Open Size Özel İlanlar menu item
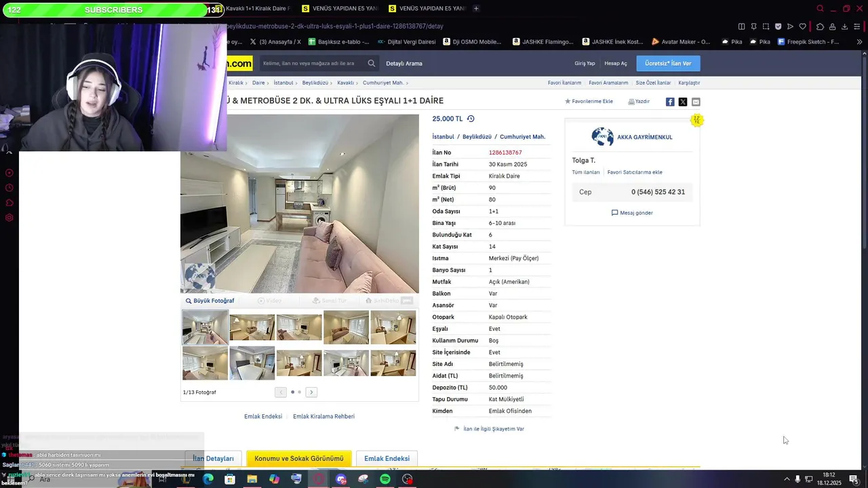 [x=653, y=83]
